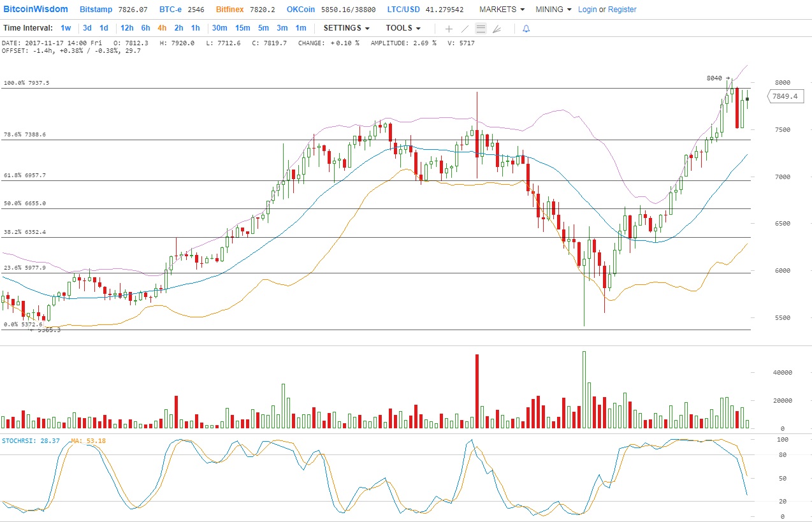Expand the TOOLS dropdown menu

pyautogui.click(x=403, y=28)
